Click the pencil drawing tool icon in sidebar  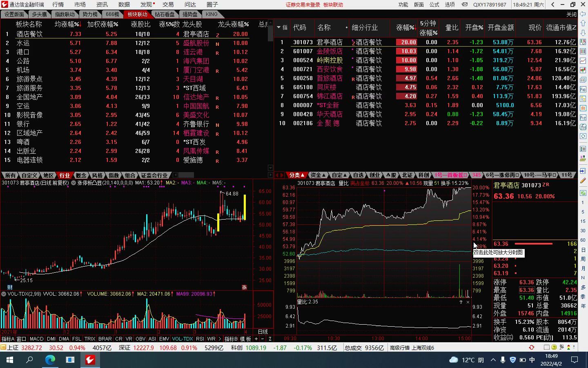(x=583, y=180)
